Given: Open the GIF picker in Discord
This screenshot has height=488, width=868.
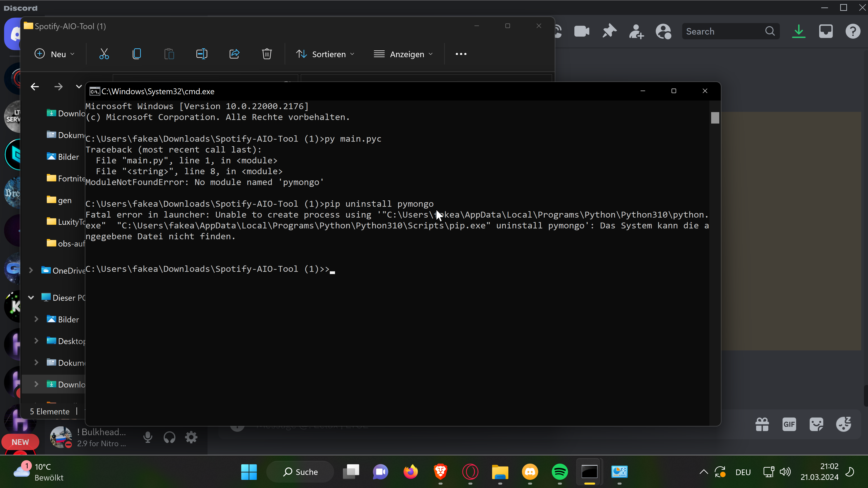Looking at the screenshot, I should [789, 424].
